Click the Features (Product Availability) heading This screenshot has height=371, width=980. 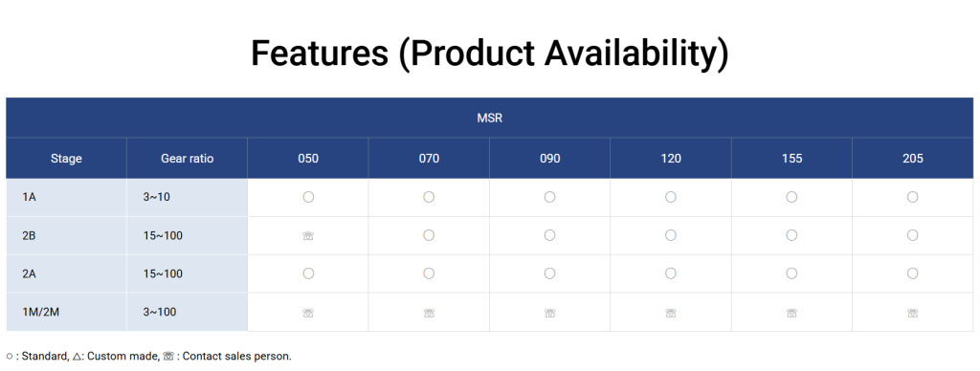pos(490,53)
